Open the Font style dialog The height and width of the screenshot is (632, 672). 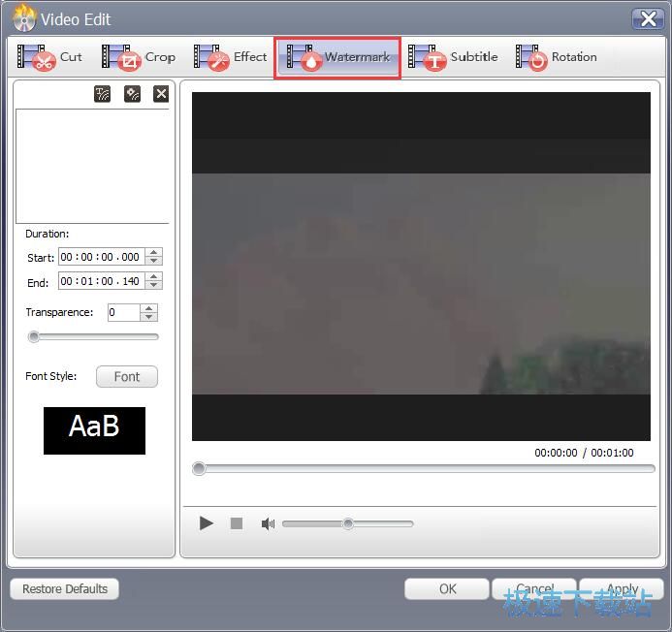[x=127, y=377]
